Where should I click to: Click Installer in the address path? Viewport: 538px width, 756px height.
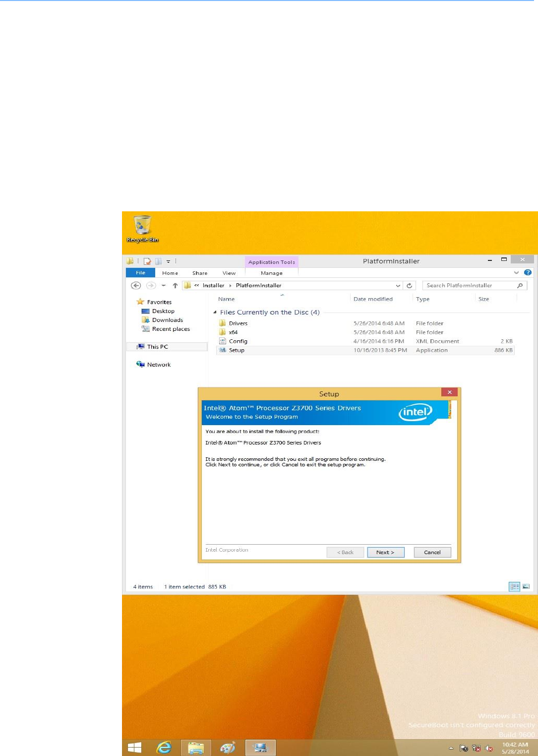(x=213, y=285)
